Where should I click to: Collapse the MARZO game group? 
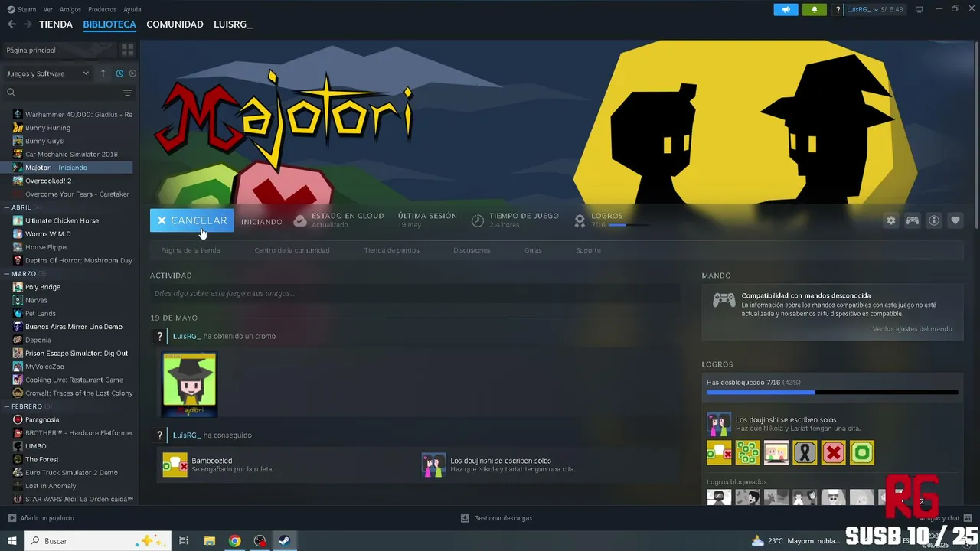(24, 274)
